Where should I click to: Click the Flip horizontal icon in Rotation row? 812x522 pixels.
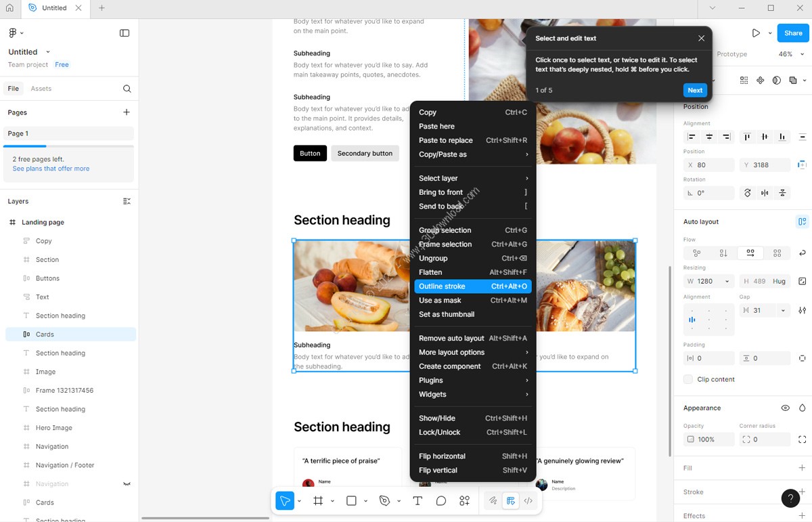click(x=765, y=193)
